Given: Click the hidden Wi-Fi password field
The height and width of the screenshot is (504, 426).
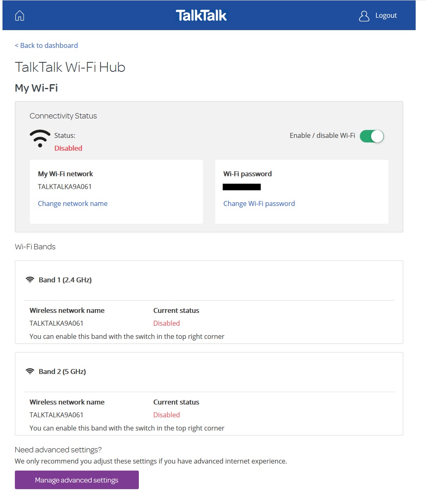Looking at the screenshot, I should [242, 187].
